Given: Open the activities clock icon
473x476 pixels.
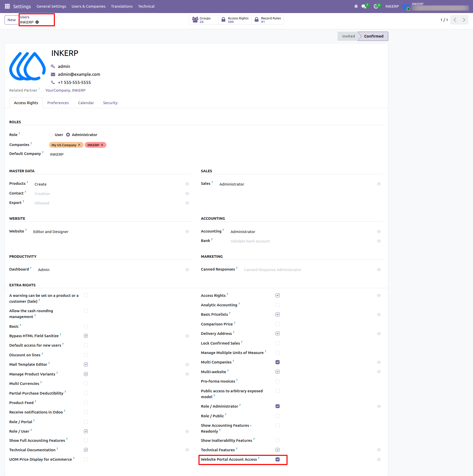Looking at the screenshot, I should (x=376, y=6).
